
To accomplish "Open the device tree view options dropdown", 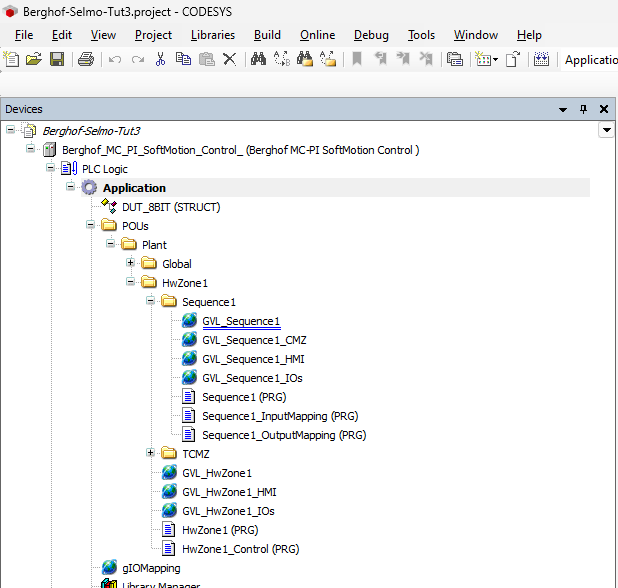I will (607, 130).
